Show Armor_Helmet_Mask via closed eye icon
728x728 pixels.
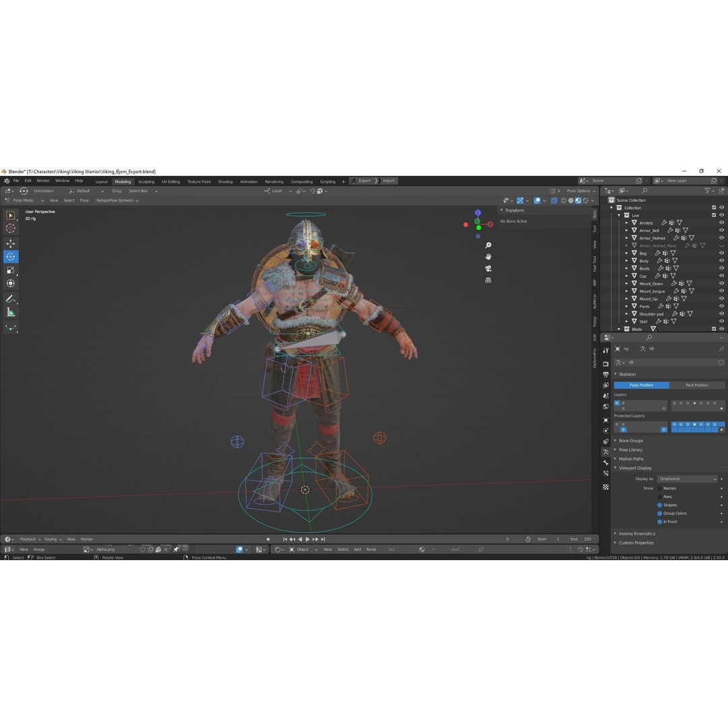[x=721, y=245]
